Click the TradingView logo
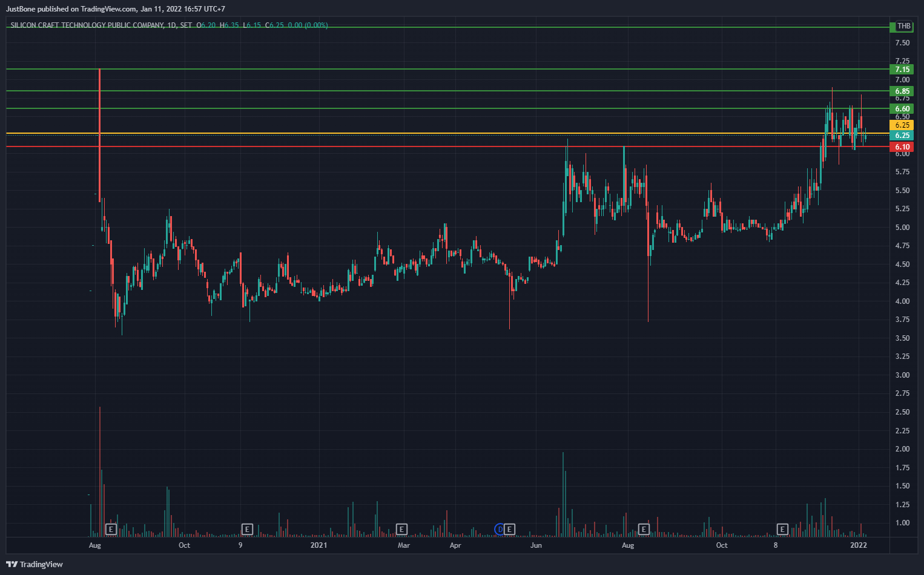Screen dimensions: 924x575 coord(35,564)
